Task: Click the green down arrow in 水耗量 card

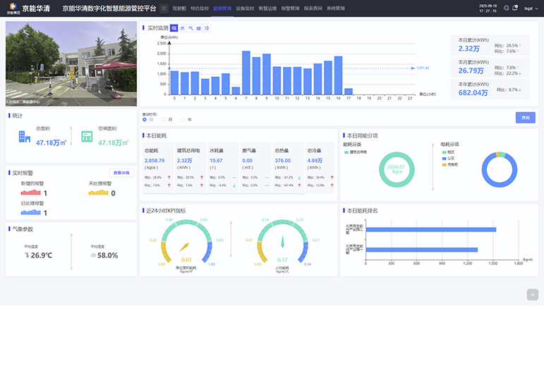Action: tap(234, 185)
